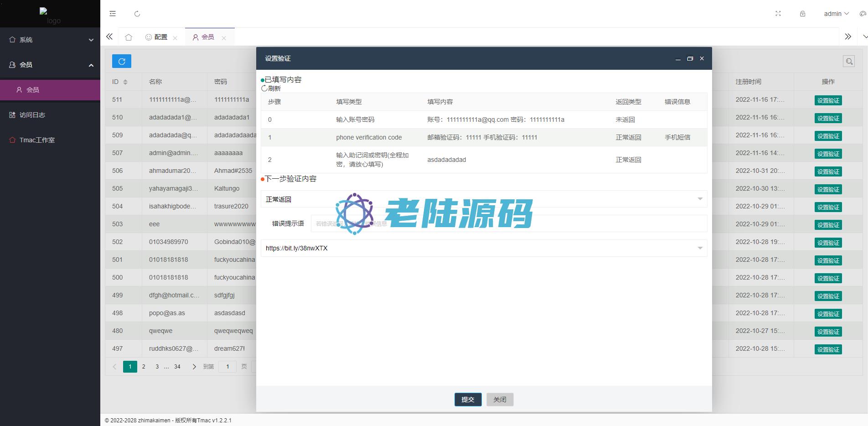This screenshot has height=426, width=868.
Task: Open the table search icon
Action: pos(848,61)
